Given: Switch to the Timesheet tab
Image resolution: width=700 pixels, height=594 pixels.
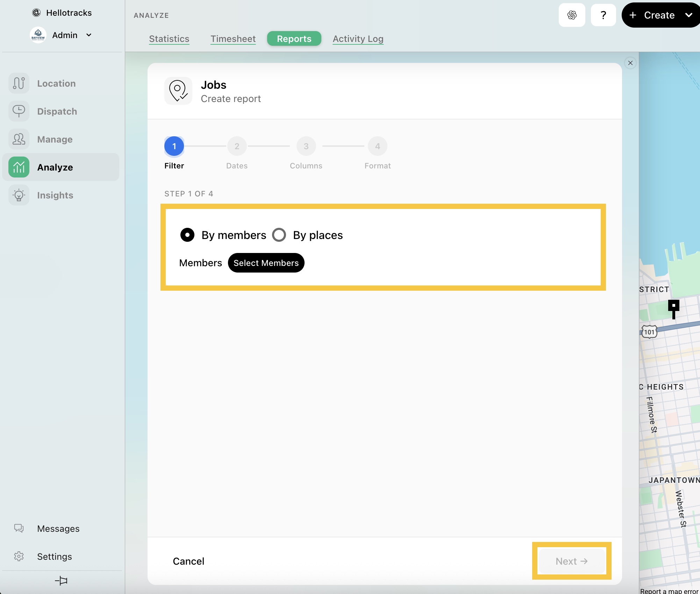Looking at the screenshot, I should (x=233, y=39).
